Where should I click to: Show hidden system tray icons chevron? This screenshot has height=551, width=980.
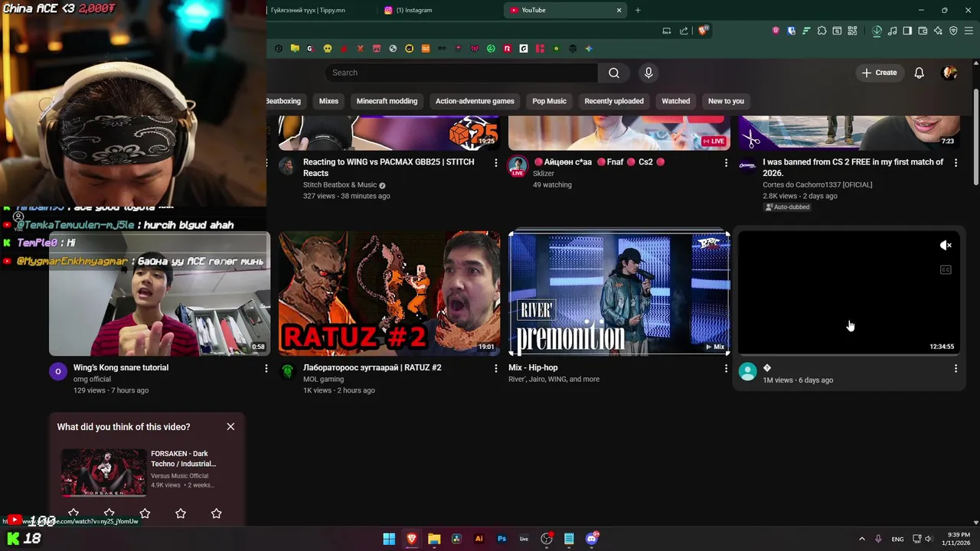click(x=861, y=540)
